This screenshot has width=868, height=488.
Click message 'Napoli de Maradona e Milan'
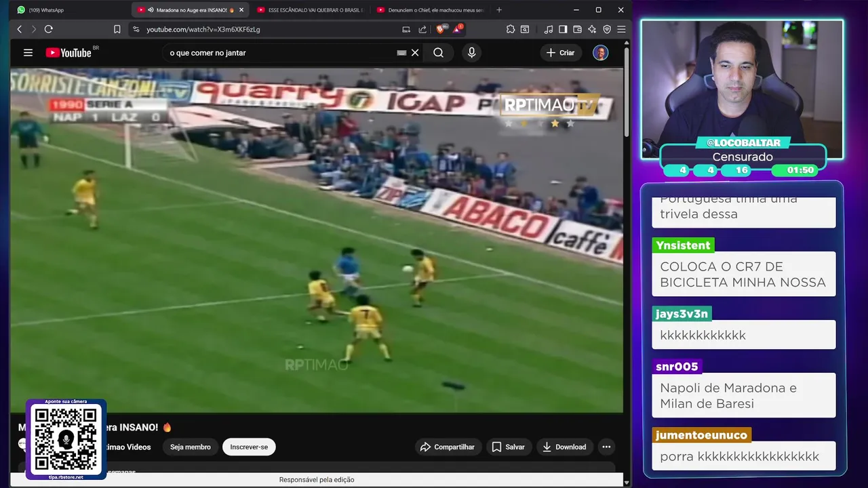click(743, 396)
